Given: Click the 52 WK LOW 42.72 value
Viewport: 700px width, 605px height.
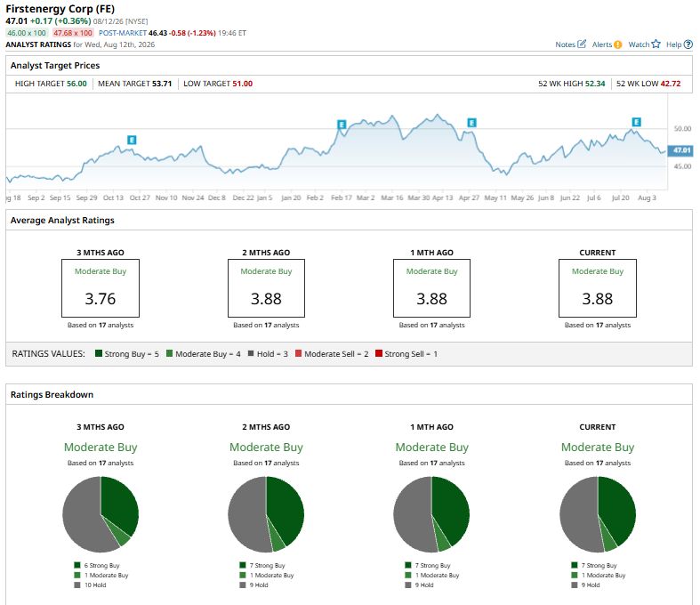Looking at the screenshot, I should click(671, 84).
